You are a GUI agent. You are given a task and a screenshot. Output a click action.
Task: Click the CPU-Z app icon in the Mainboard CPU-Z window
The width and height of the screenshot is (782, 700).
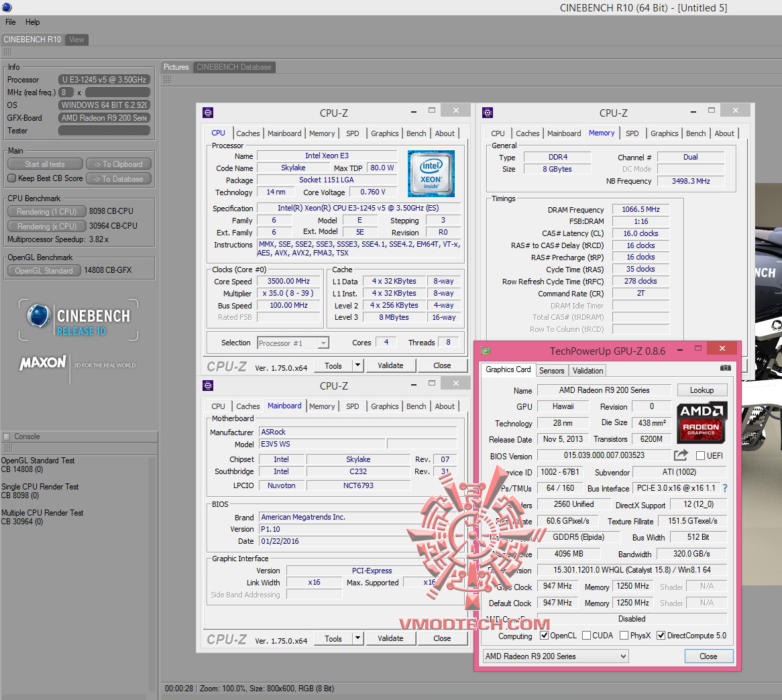tap(207, 386)
